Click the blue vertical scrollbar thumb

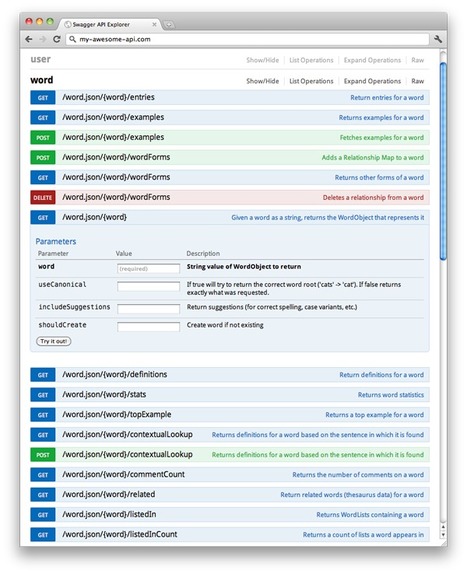[x=443, y=161]
